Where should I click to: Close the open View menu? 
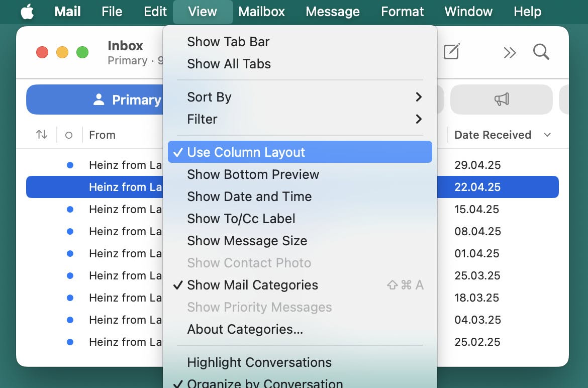203,12
